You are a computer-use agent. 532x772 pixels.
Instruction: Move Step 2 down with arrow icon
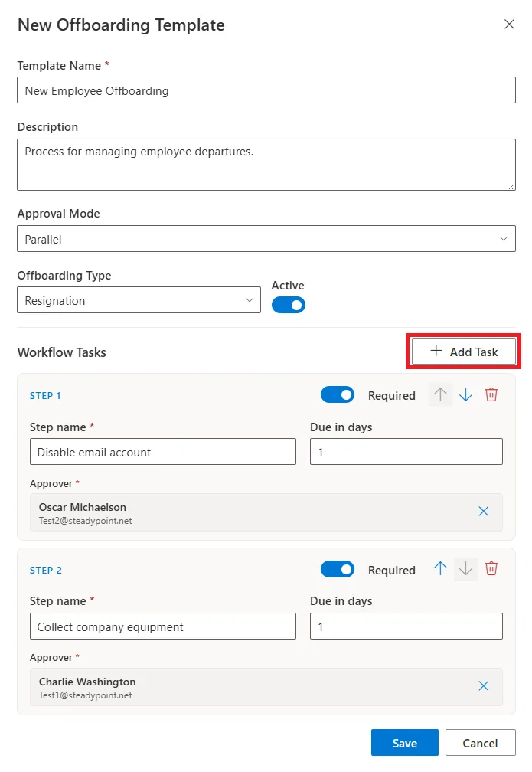(x=465, y=569)
